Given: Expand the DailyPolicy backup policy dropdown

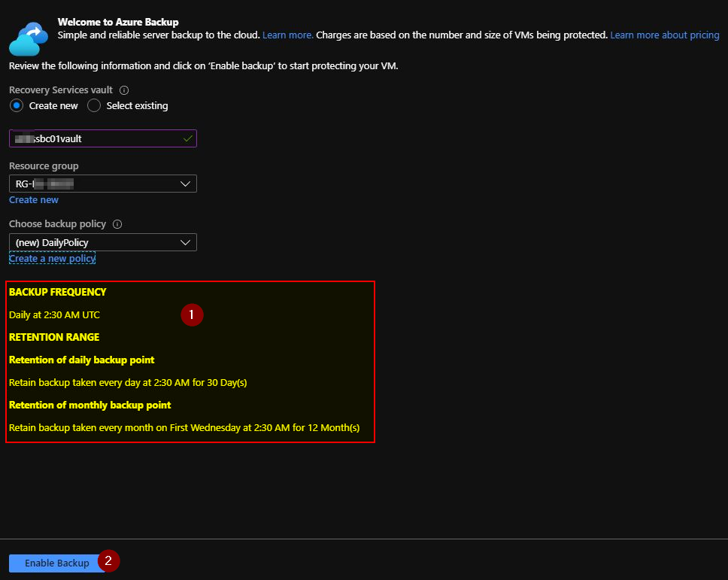Looking at the screenshot, I should pyautogui.click(x=103, y=242).
